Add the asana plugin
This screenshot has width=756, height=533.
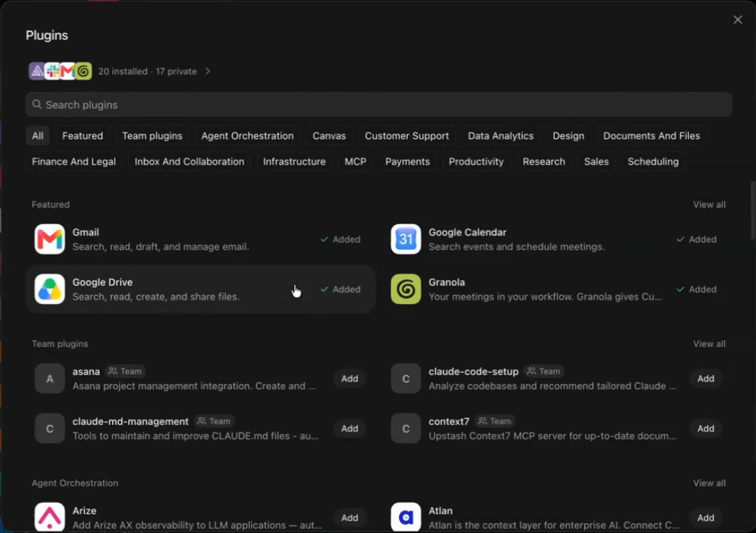(349, 378)
